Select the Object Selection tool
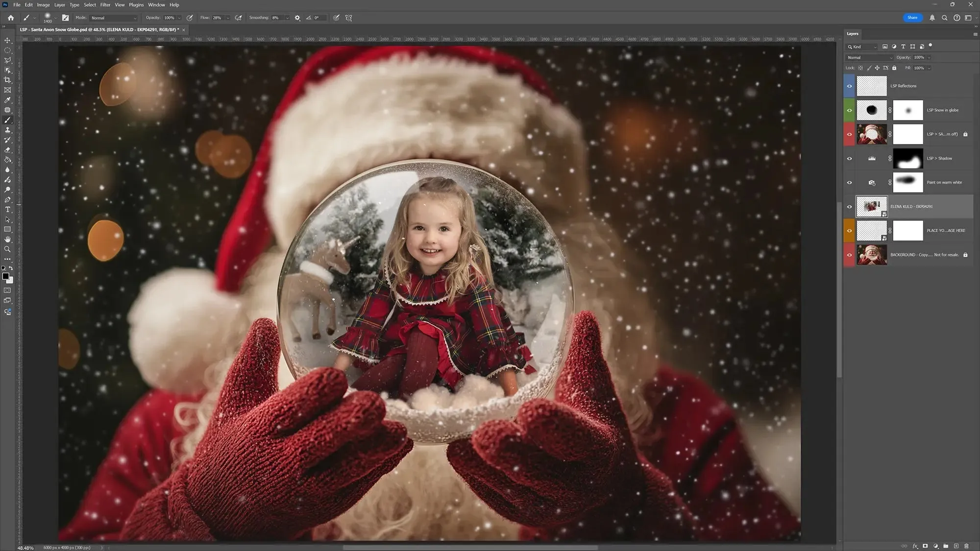This screenshot has width=980, height=551. [x=7, y=70]
